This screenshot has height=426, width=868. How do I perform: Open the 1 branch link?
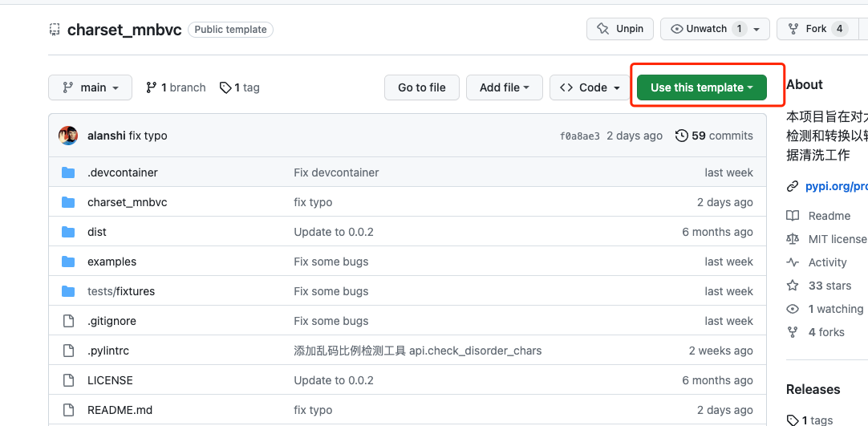[176, 87]
